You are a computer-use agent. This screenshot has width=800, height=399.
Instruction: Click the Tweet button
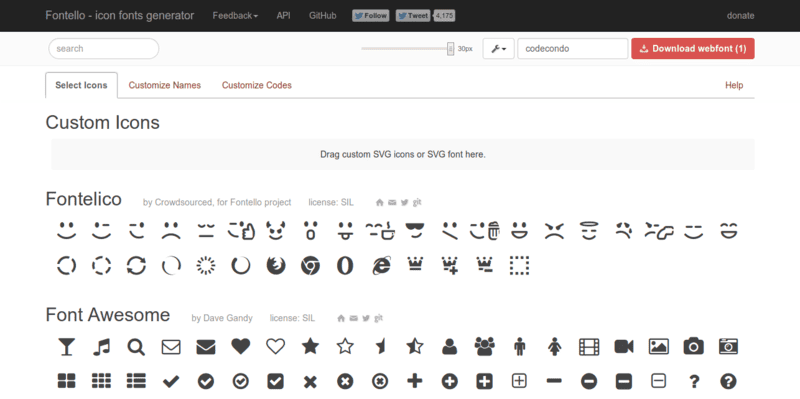coord(413,16)
